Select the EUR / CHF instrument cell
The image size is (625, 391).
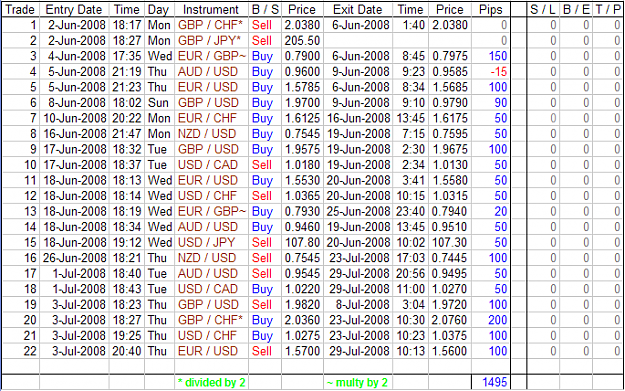207,118
